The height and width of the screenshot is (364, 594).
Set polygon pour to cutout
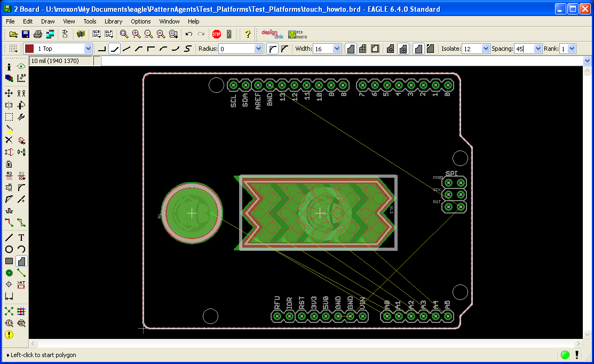coord(375,49)
